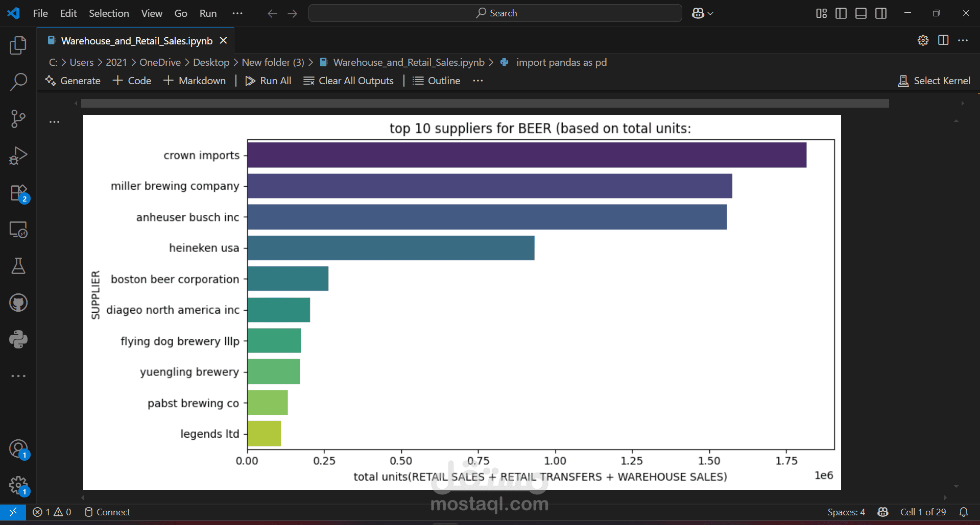Screen dimensions: 980x525
Task: Click the horizontal scrollbar above the chart
Action: click(485, 104)
